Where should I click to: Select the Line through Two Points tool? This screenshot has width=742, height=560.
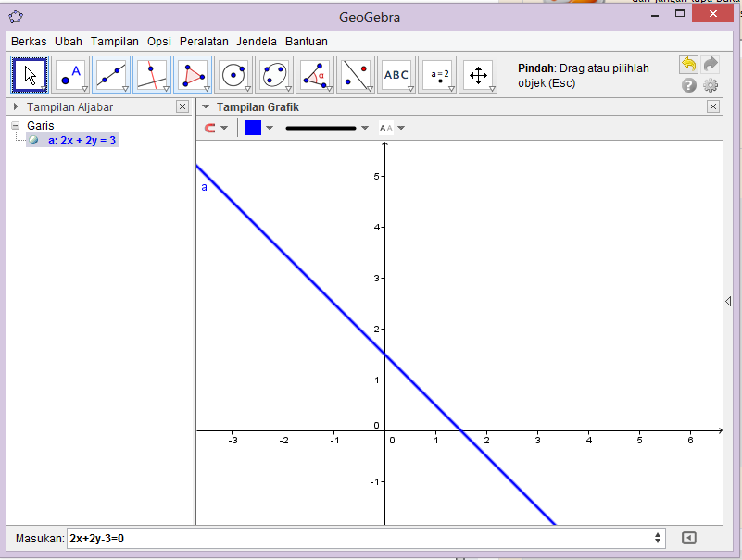point(111,75)
